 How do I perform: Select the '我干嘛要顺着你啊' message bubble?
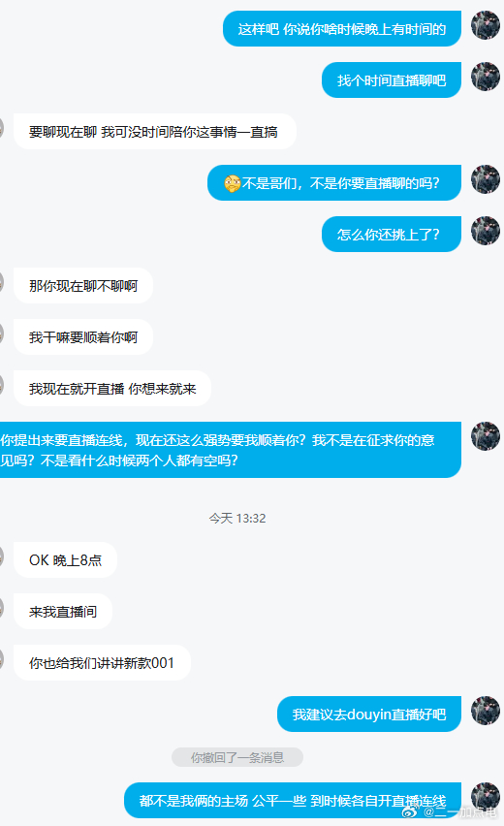click(83, 337)
